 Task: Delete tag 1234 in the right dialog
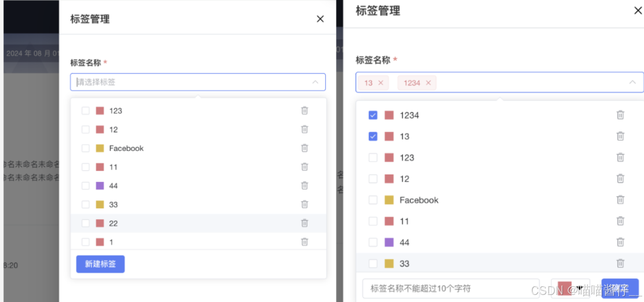click(620, 115)
